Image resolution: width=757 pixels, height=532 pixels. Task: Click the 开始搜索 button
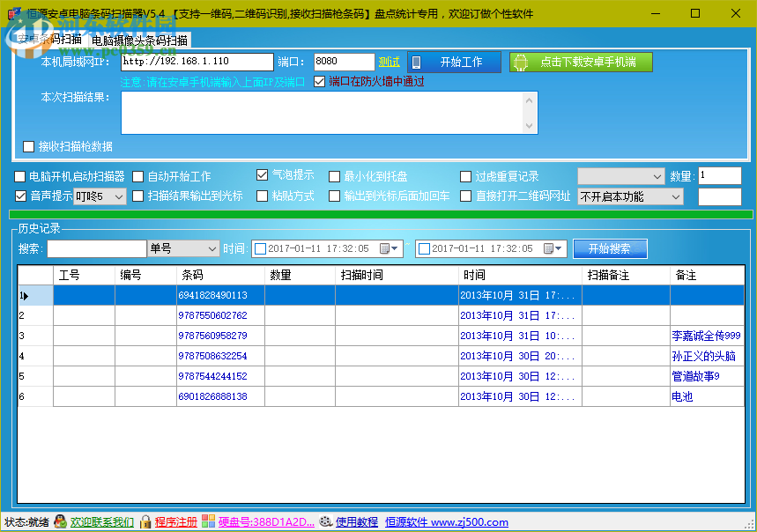click(610, 249)
